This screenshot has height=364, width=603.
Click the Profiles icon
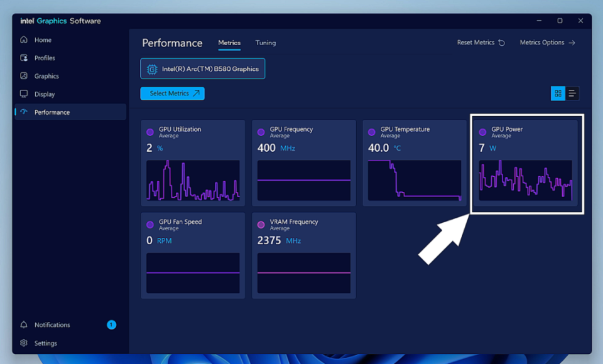coord(24,58)
